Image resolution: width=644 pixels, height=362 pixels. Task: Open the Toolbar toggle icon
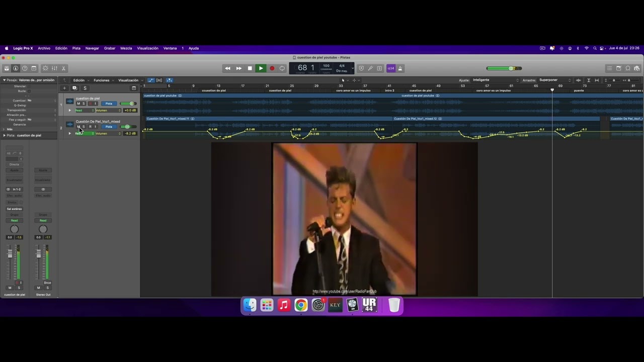coord(34,68)
